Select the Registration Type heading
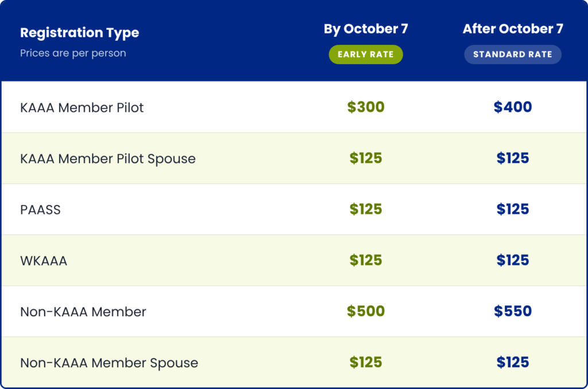The height and width of the screenshot is (389, 588). 79,33
